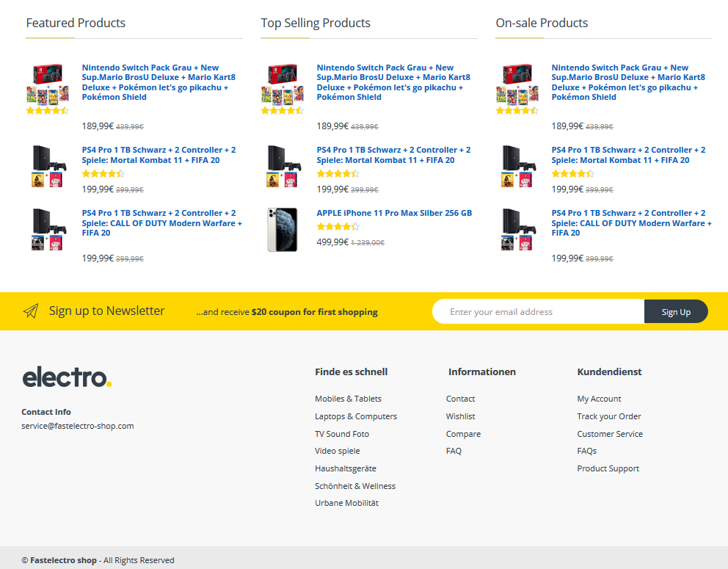Go to Schönheit & Wellness category
The width and height of the screenshot is (728, 569).
[355, 486]
